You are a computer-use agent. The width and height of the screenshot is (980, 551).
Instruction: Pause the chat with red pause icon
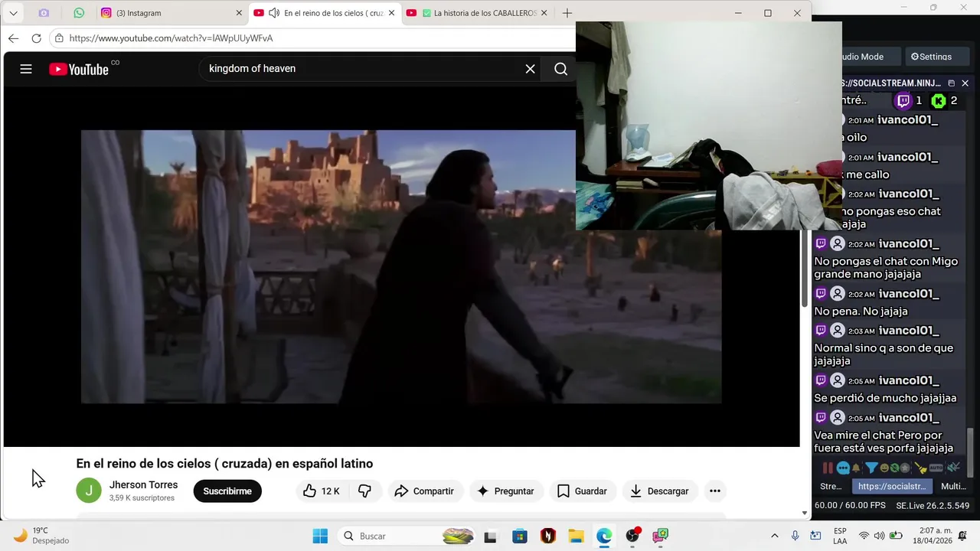click(828, 468)
